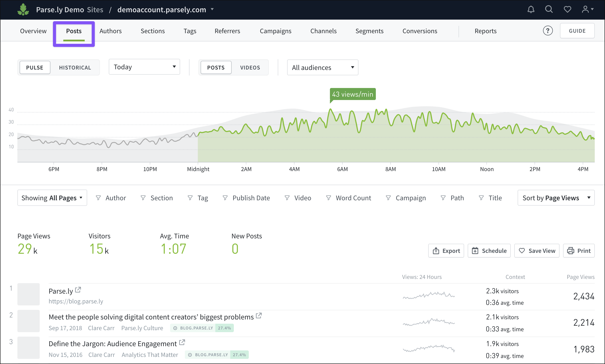
Task: Go to the Authors tab
Action: [x=110, y=31]
